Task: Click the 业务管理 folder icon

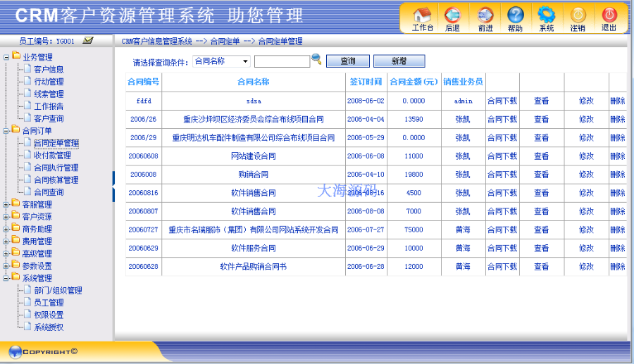Action: click(16, 56)
